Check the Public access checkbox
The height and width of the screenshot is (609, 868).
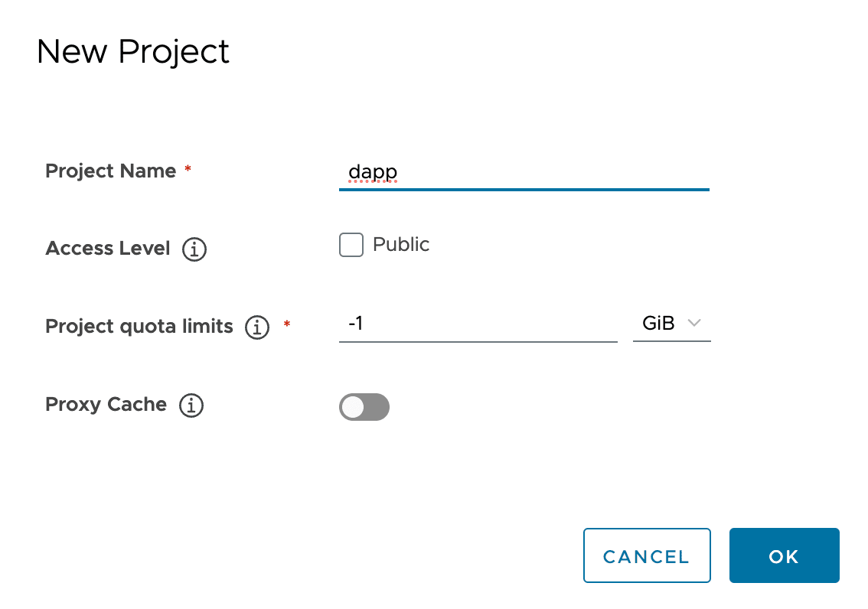[x=351, y=246]
